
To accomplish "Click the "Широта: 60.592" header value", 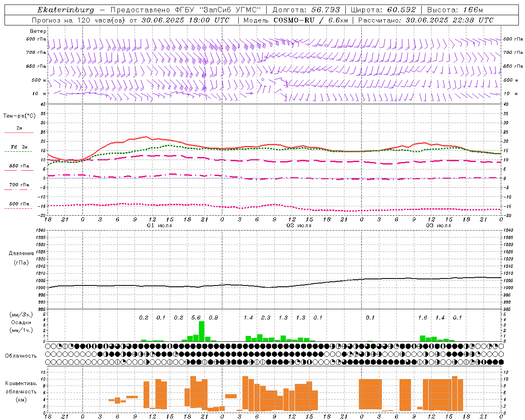I will coord(383,10).
